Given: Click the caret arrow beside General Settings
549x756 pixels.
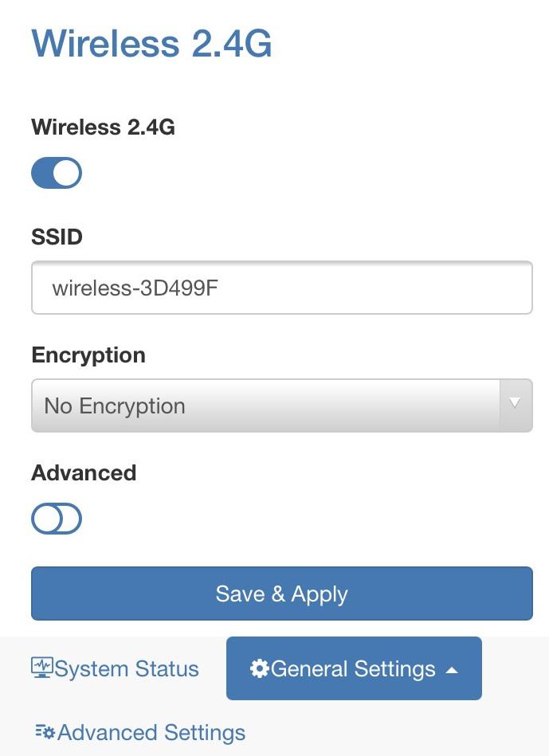Looking at the screenshot, I should (452, 670).
